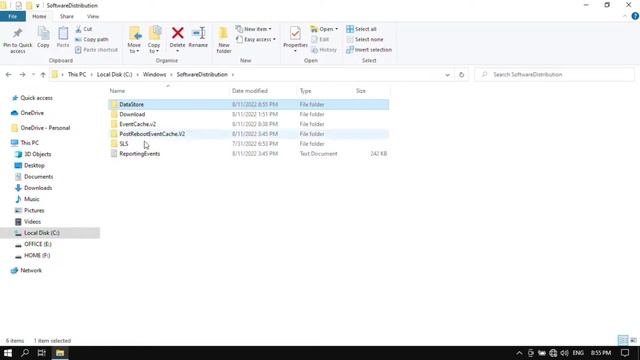Open the Copy to menu

point(154,40)
